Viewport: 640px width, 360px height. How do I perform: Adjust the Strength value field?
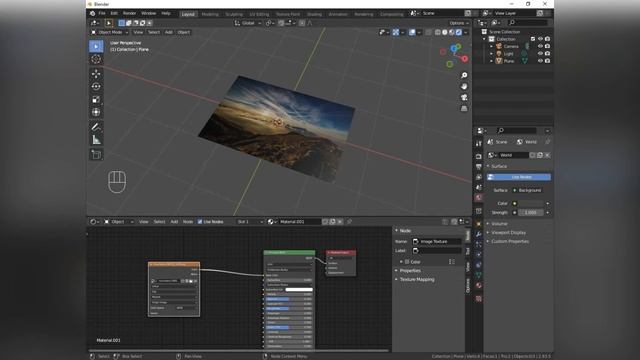531,213
